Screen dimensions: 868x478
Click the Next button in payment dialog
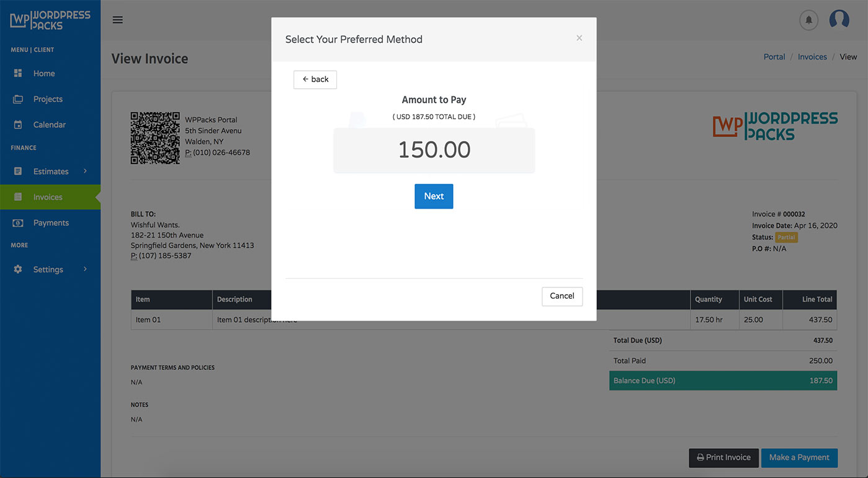pyautogui.click(x=434, y=196)
